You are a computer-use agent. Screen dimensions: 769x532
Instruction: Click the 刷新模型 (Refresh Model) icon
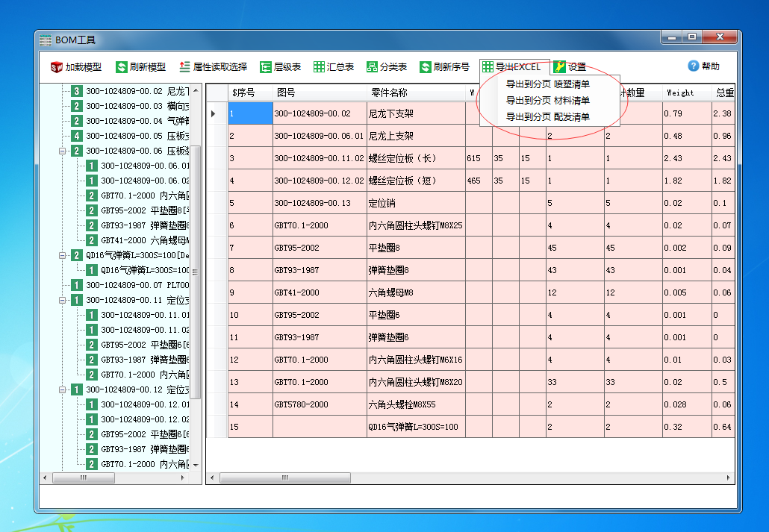[x=133, y=66]
